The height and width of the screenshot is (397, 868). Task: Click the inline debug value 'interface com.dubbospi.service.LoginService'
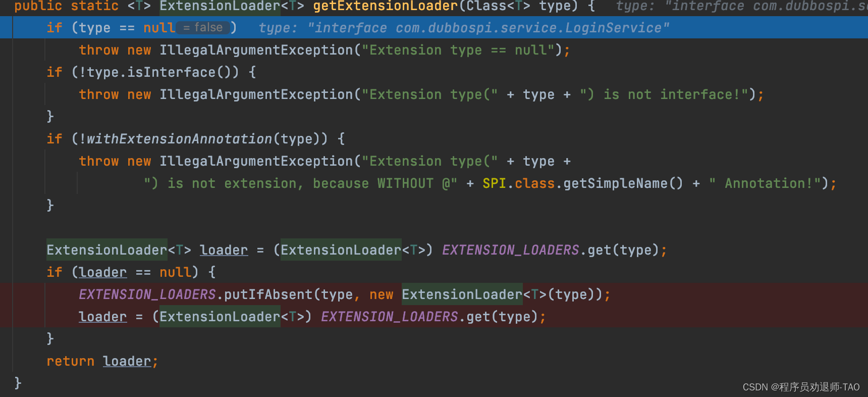click(489, 28)
